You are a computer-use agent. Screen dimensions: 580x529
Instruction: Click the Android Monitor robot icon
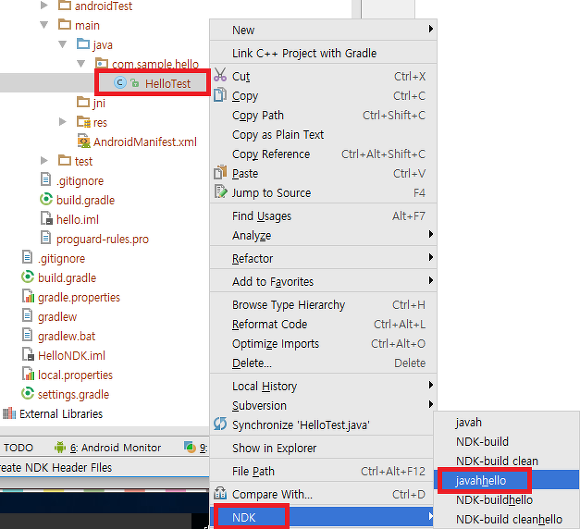(60, 447)
